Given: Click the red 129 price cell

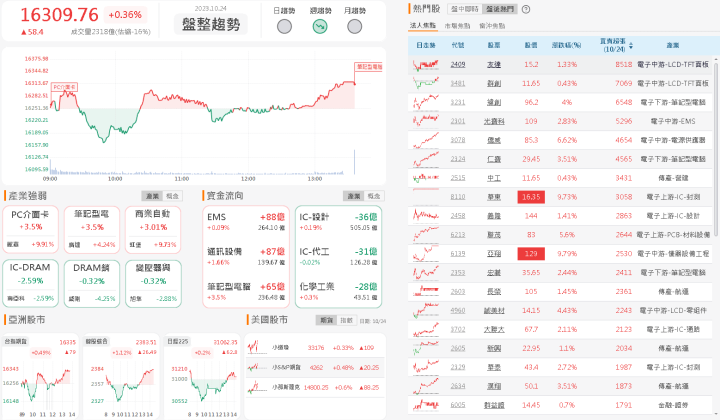Looking at the screenshot, I should 531,253.
